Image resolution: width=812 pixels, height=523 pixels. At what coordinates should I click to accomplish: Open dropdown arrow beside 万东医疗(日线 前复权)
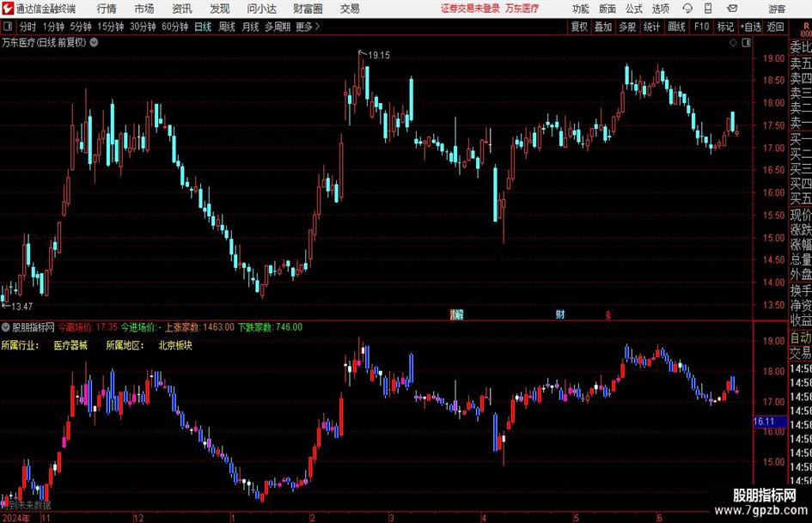(x=94, y=42)
